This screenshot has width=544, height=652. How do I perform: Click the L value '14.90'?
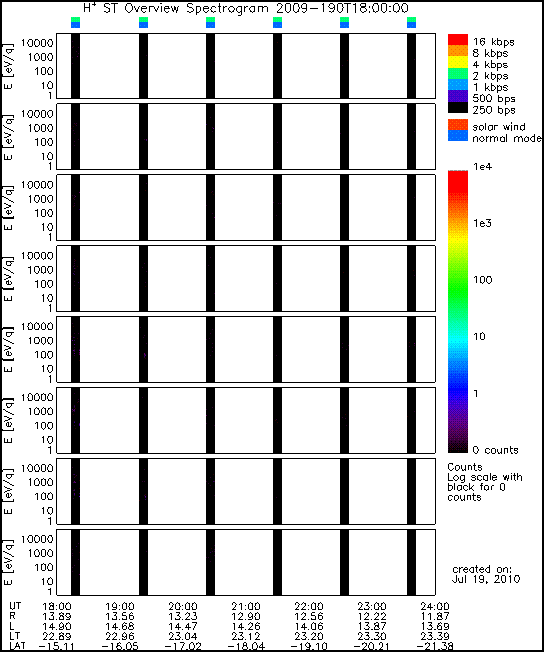[x=57, y=627]
